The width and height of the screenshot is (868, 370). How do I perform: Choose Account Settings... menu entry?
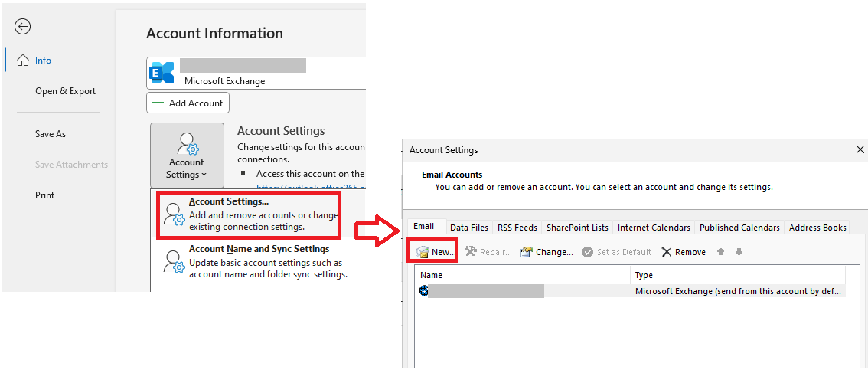pos(249,214)
